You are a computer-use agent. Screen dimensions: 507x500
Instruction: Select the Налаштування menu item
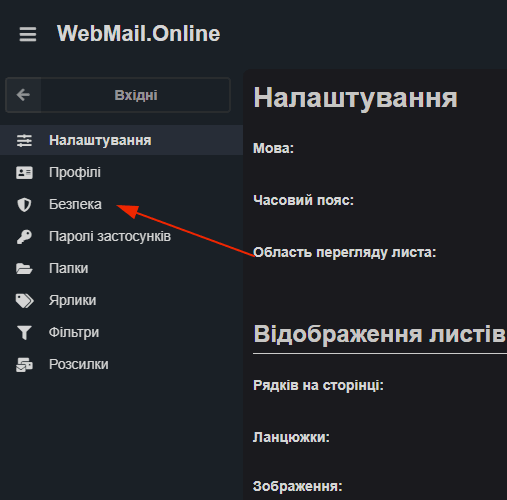(121, 140)
